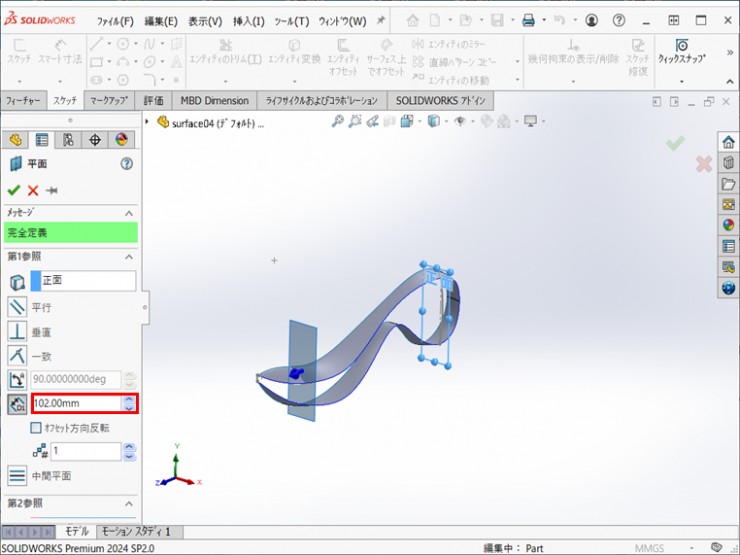The height and width of the screenshot is (555, 740).
Task: Toggle the 平行 (parallel) constraint button
Action: coord(17,307)
